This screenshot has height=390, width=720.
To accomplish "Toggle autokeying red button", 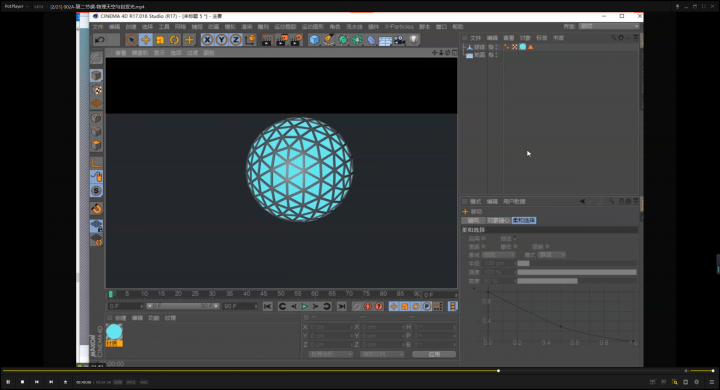I will pyautogui.click(x=367, y=306).
